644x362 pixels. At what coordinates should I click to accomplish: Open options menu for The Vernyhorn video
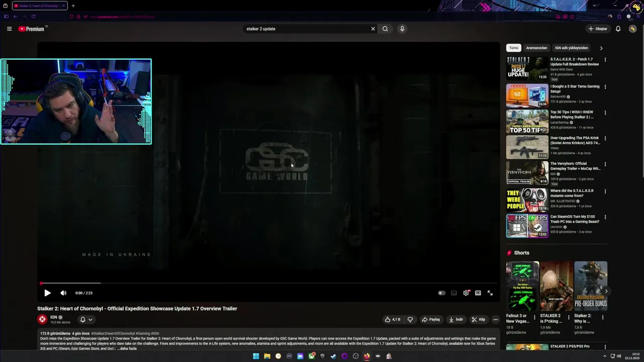point(605,164)
